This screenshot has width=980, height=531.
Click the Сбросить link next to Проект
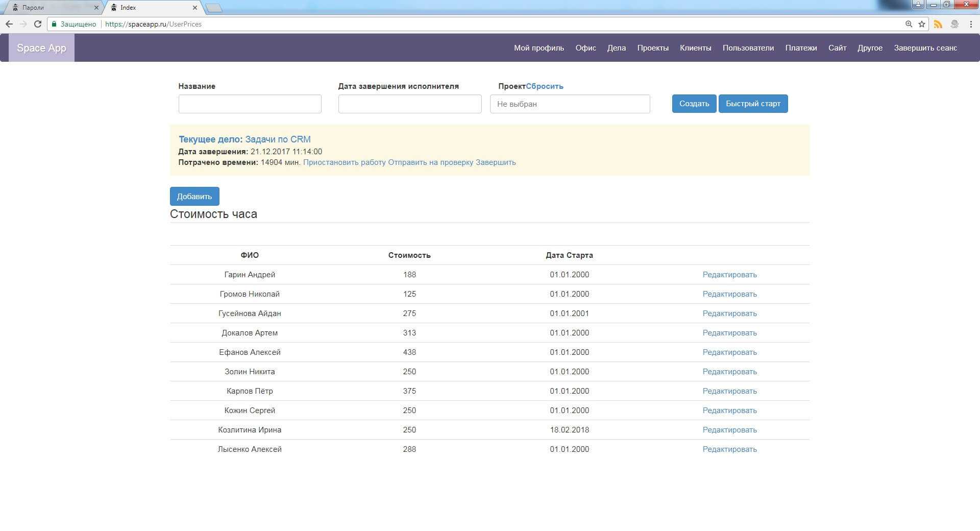click(545, 86)
